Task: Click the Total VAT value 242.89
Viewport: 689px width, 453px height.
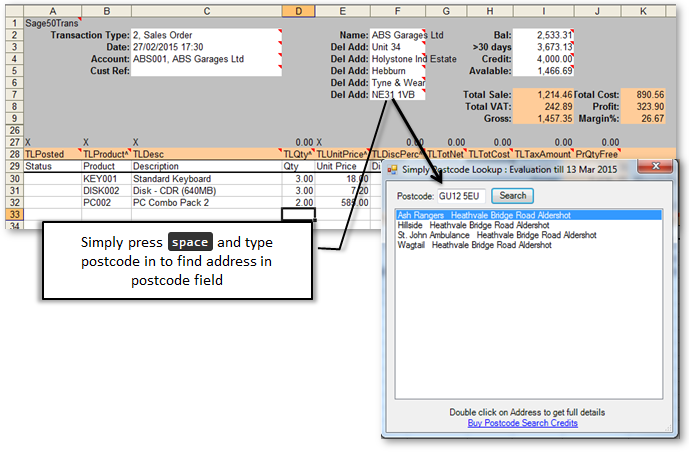Action: [544, 106]
